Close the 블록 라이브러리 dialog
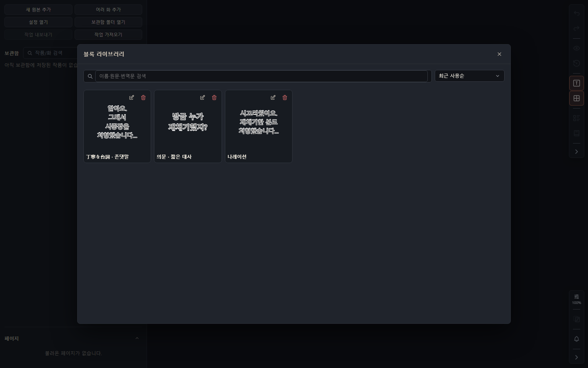The width and height of the screenshot is (588, 368). pyautogui.click(x=499, y=54)
